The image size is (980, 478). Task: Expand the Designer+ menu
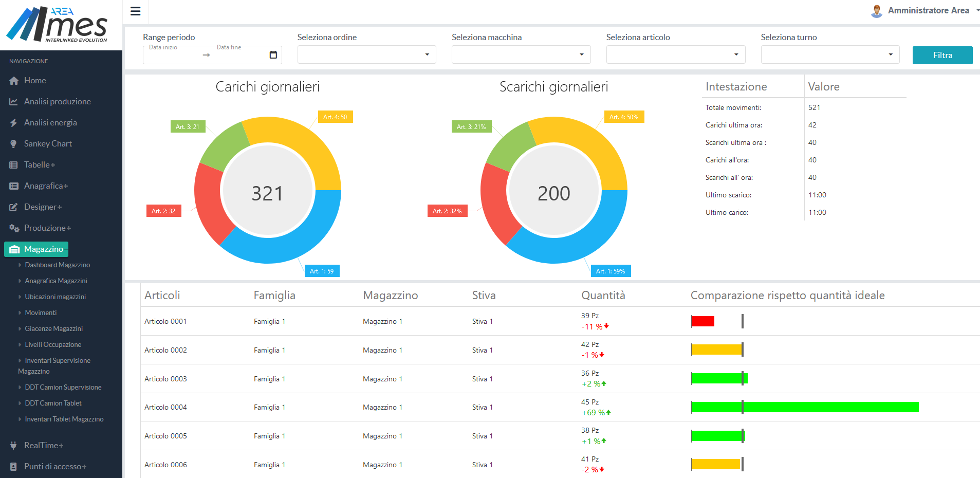[x=43, y=207]
